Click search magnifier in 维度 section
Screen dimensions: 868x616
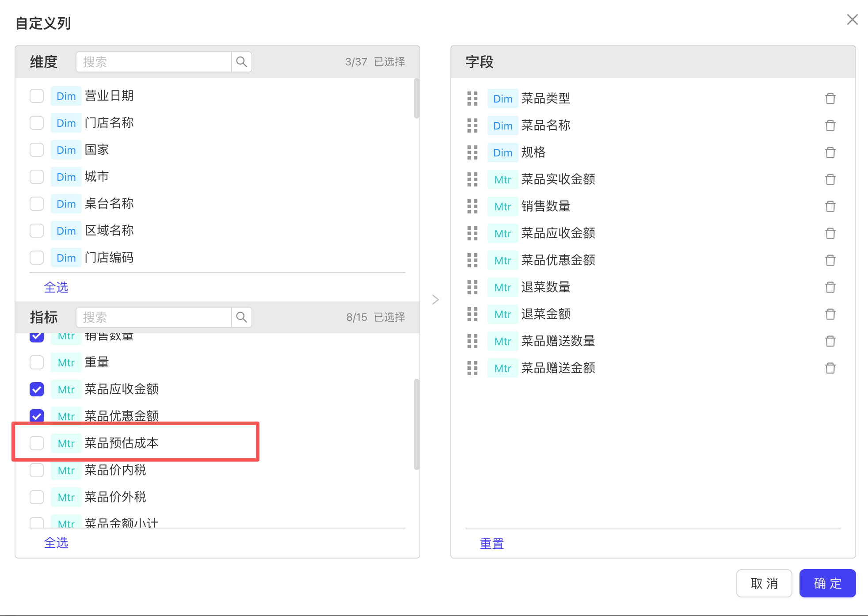pos(241,62)
